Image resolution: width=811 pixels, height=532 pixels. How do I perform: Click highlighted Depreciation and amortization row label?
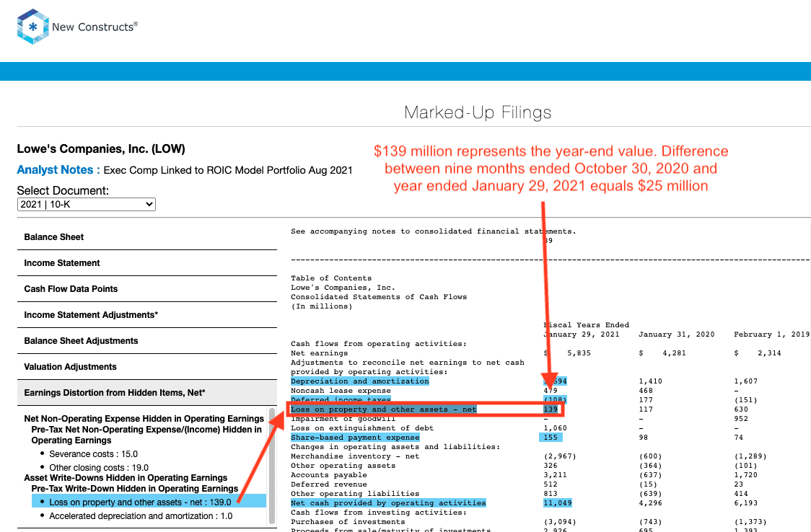point(359,381)
